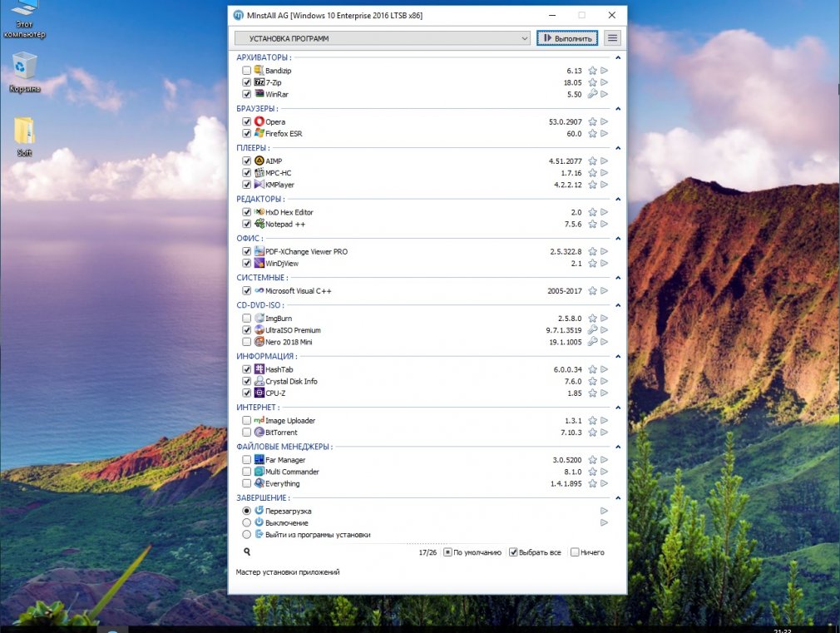Open Этот компьютер desktop icon
Viewport: 840px width, 633px height.
click(24, 20)
